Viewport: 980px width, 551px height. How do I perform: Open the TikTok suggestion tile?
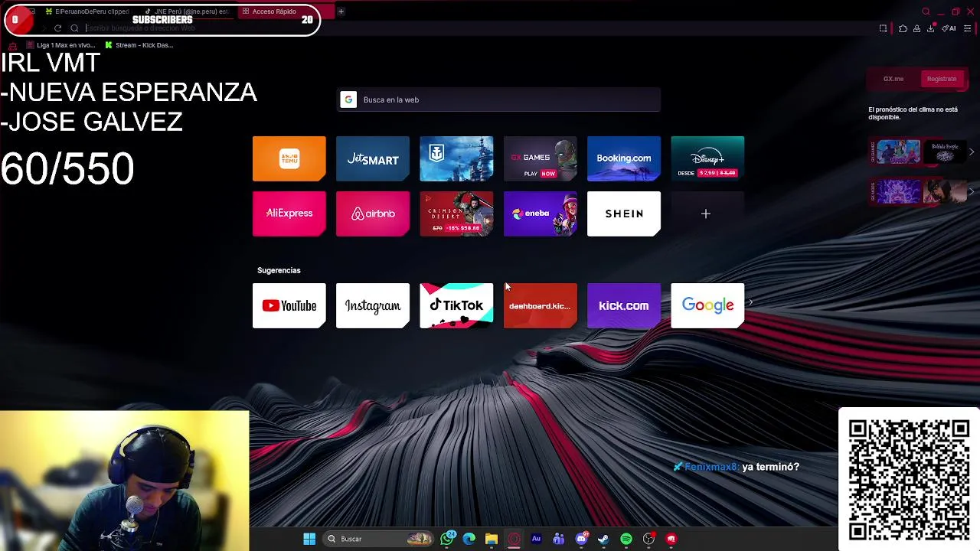coord(456,305)
